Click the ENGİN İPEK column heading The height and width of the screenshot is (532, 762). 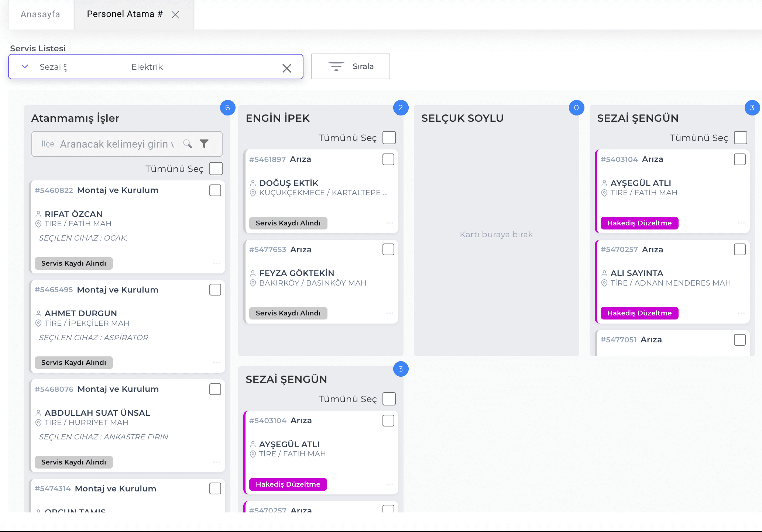[278, 118]
